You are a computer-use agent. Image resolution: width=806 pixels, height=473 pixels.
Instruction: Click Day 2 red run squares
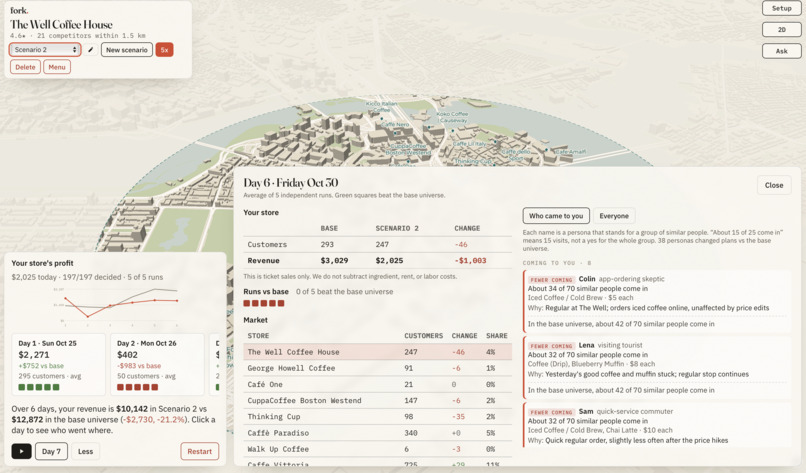[x=137, y=387]
